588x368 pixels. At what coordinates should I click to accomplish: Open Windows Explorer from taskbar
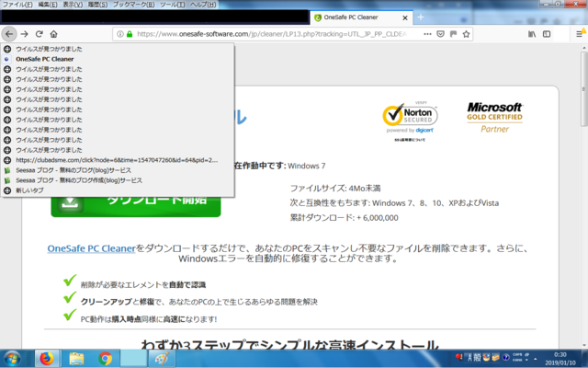[76, 359]
